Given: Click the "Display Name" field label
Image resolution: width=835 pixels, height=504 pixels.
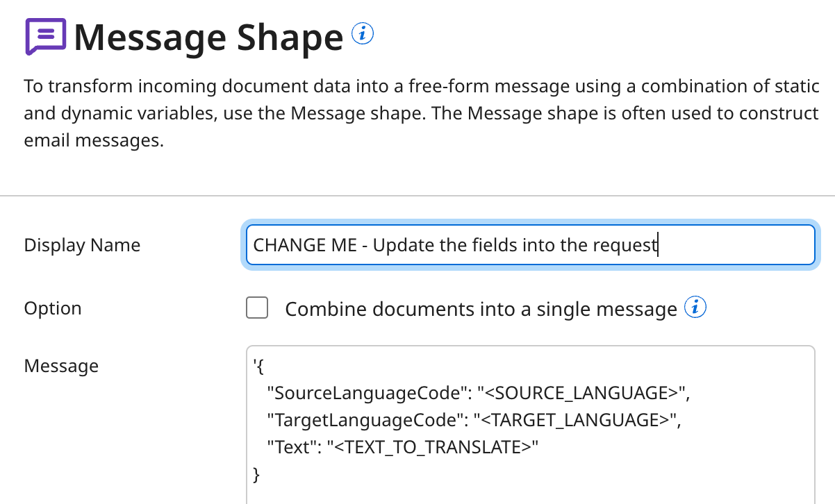Looking at the screenshot, I should click(82, 245).
